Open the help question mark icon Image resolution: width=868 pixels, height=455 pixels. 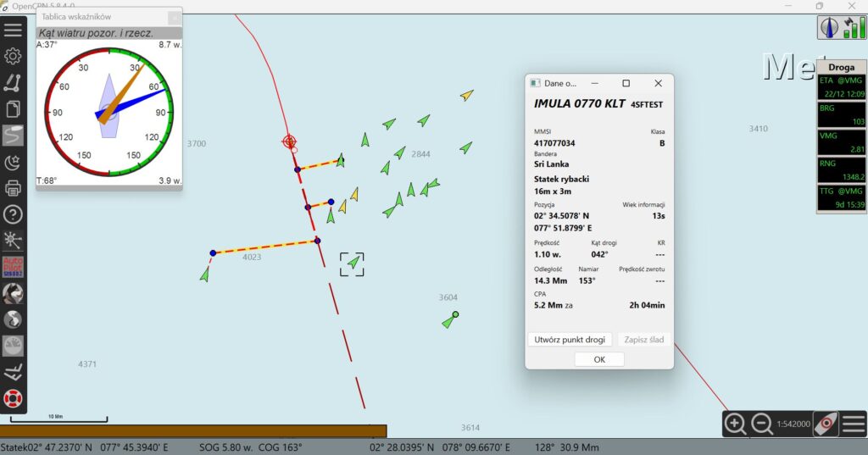click(13, 214)
